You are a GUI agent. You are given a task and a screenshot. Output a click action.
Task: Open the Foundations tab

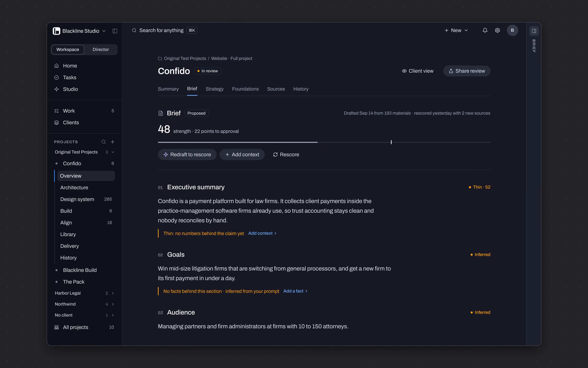point(245,89)
